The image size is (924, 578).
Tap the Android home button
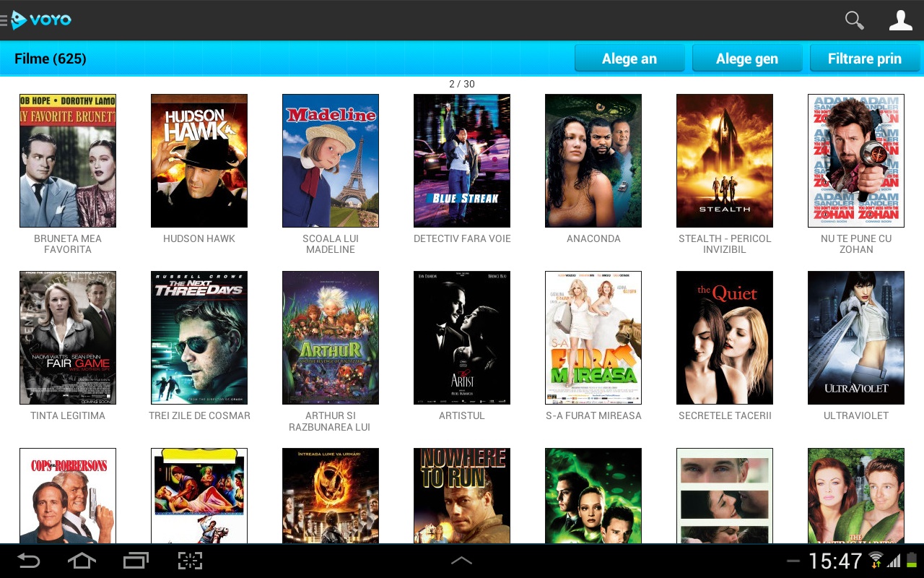tap(82, 561)
